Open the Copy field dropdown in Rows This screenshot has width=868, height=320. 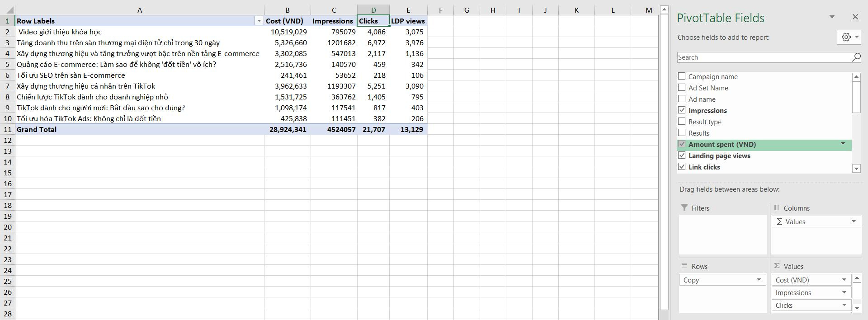pos(759,280)
